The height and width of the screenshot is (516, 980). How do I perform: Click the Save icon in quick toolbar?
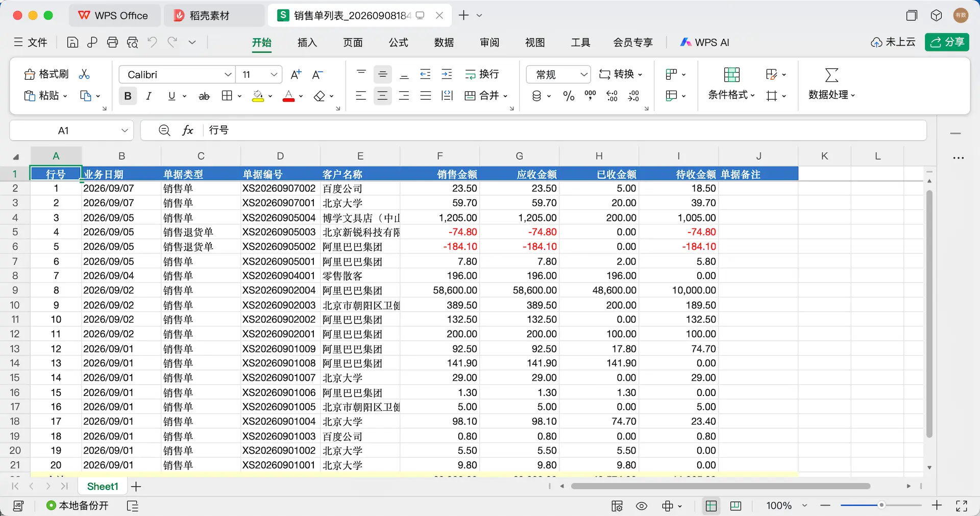72,42
